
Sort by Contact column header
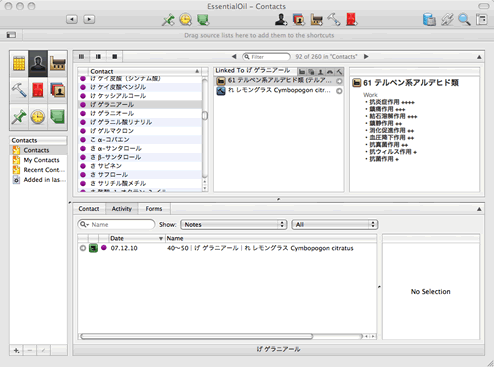(145, 71)
